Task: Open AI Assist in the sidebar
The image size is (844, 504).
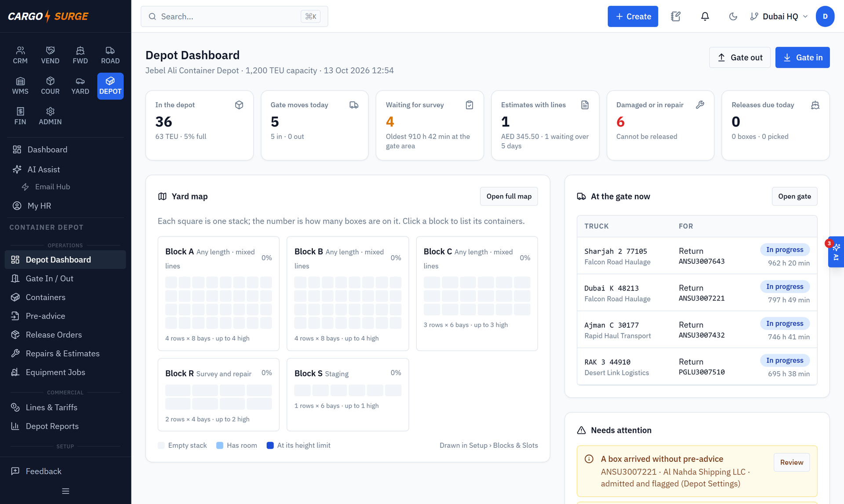Action: point(65,169)
